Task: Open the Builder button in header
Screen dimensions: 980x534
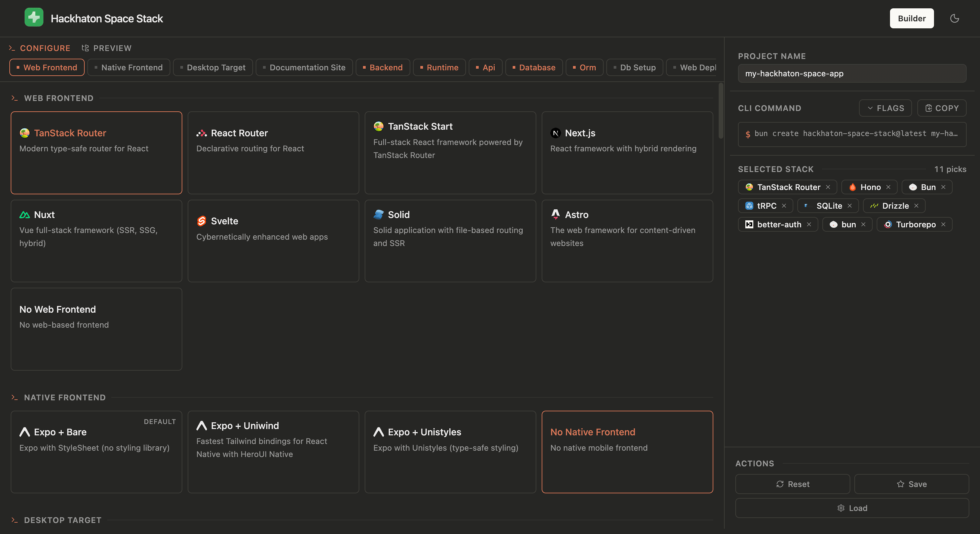Action: pos(912,18)
